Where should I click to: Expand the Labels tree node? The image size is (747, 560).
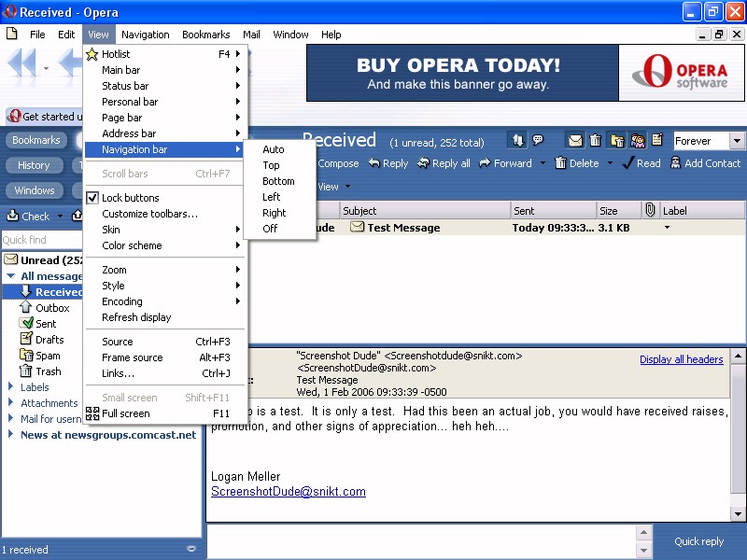(x=10, y=387)
